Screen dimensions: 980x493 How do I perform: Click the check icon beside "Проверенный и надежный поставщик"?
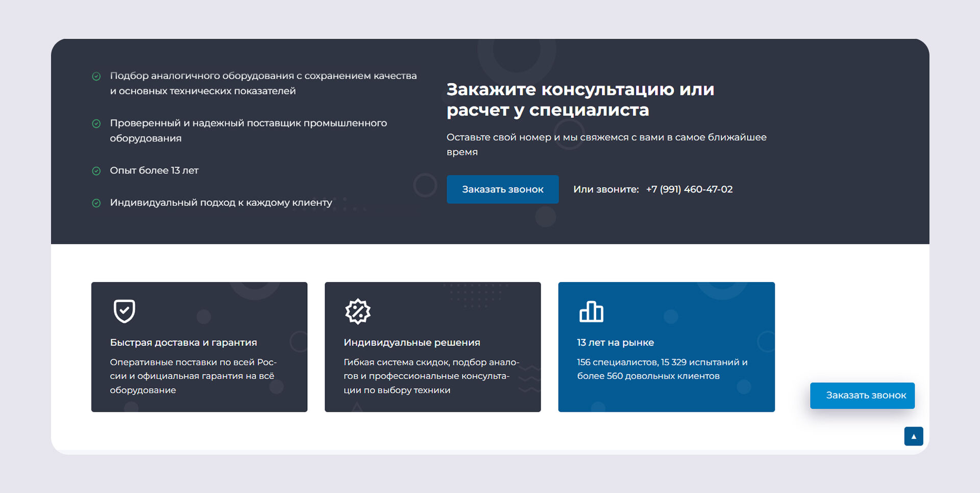[x=96, y=124]
